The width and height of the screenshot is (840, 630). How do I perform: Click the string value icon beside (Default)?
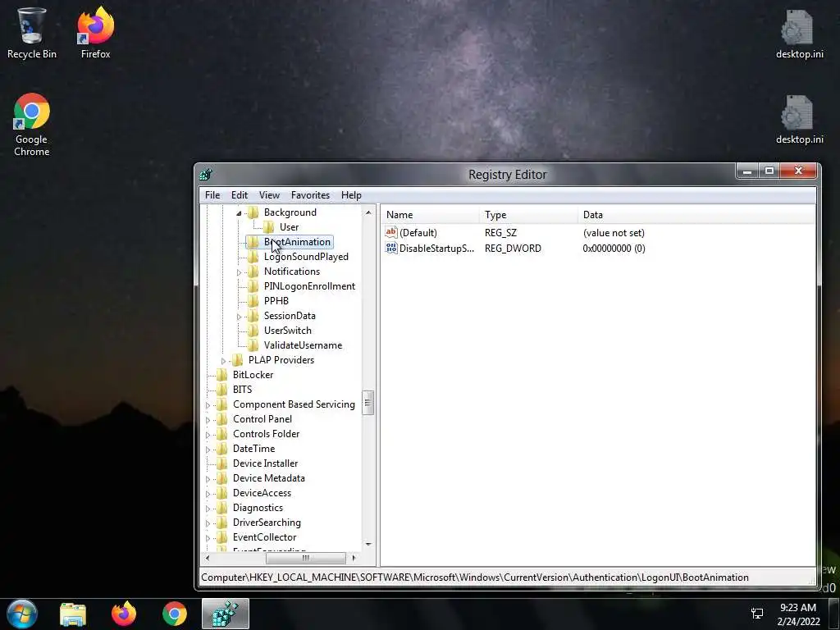click(391, 232)
